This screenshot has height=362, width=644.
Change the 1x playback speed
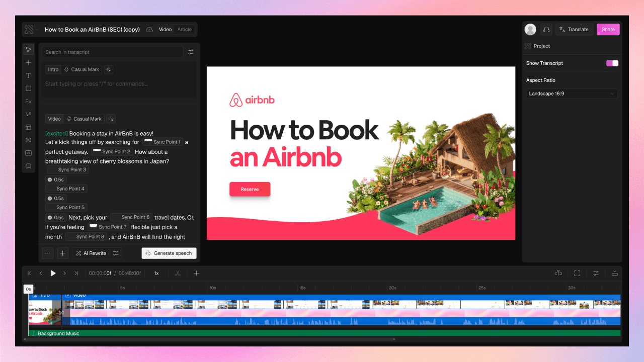tap(156, 273)
